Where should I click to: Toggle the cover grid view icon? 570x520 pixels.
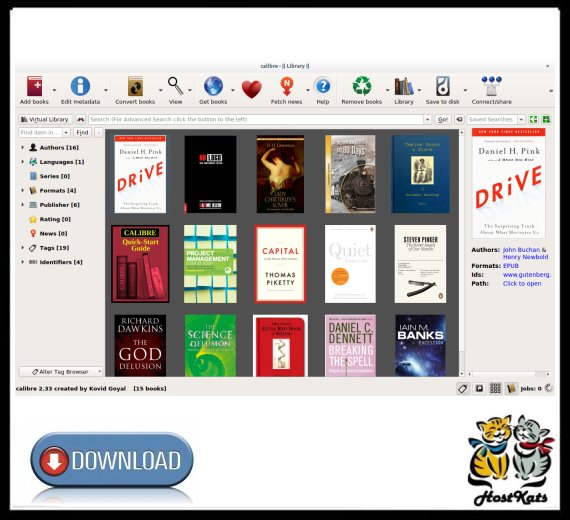pos(495,389)
